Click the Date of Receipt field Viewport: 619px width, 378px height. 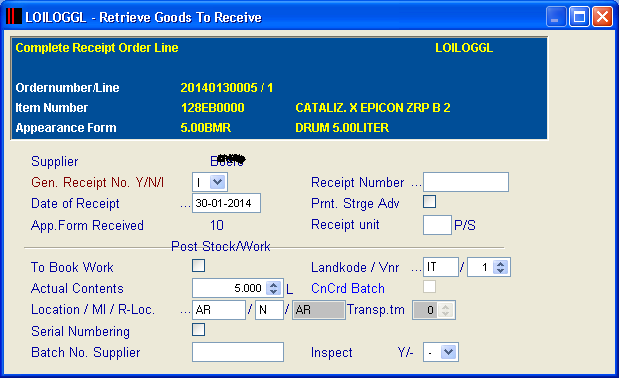(226, 203)
